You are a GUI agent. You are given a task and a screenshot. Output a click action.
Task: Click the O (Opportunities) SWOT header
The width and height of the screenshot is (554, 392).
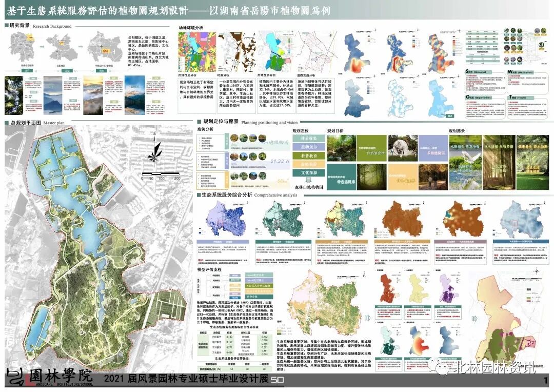pyautogui.click(x=479, y=97)
